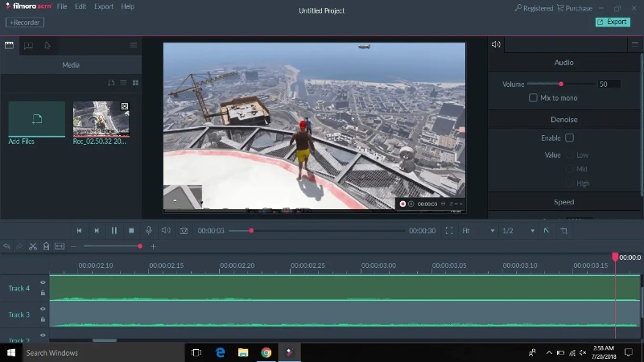Zoom out timeline with minus icon
Image resolution: width=644 pixels, height=362 pixels.
pyautogui.click(x=73, y=246)
